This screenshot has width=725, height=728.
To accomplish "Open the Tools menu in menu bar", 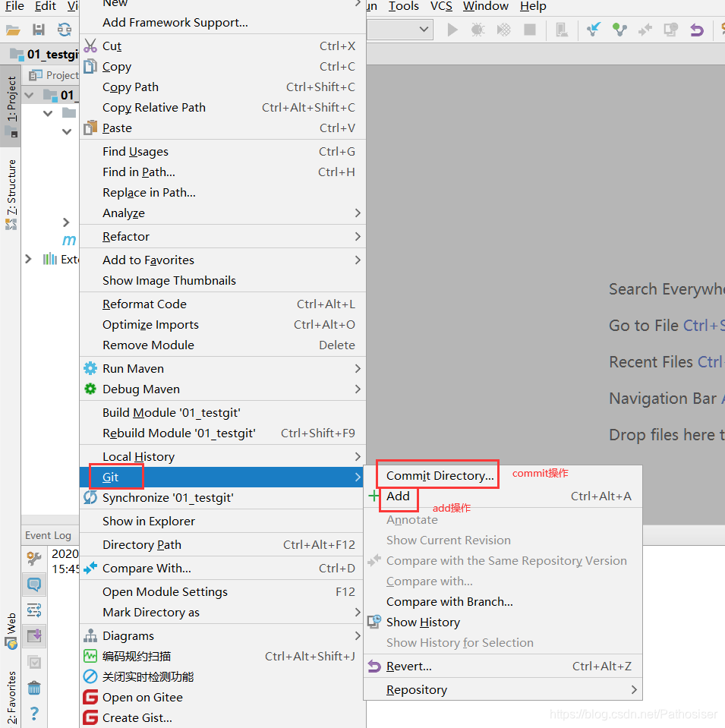I will pyautogui.click(x=404, y=6).
